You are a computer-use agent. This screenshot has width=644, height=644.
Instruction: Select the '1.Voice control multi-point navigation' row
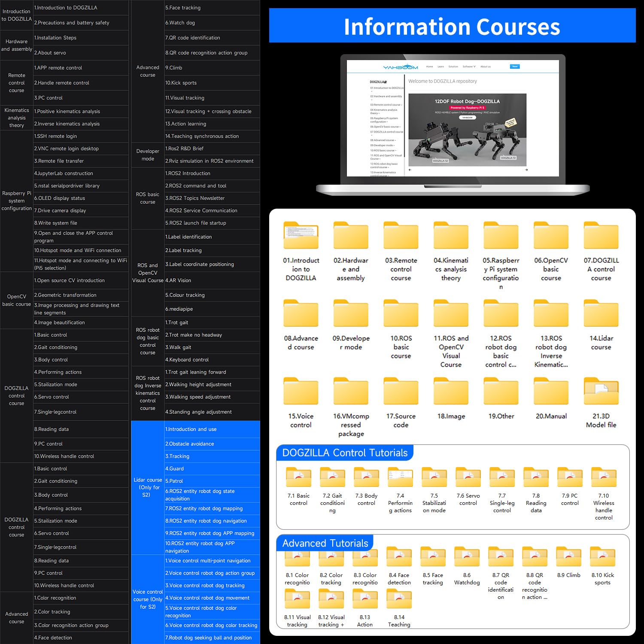tap(212, 561)
